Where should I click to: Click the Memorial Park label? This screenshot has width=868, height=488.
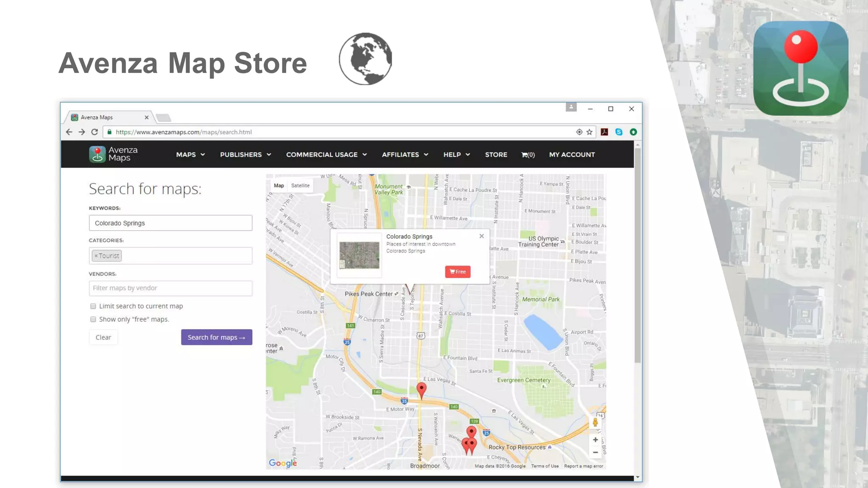pyautogui.click(x=541, y=299)
